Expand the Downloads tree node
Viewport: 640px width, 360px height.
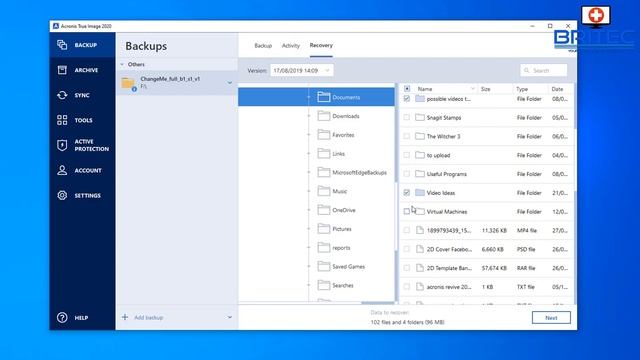(309, 116)
